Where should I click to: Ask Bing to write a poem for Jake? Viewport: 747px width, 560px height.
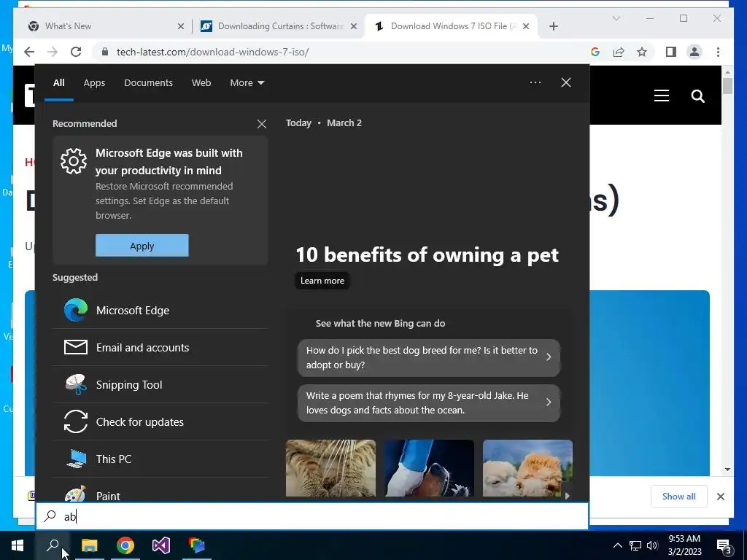coord(429,402)
